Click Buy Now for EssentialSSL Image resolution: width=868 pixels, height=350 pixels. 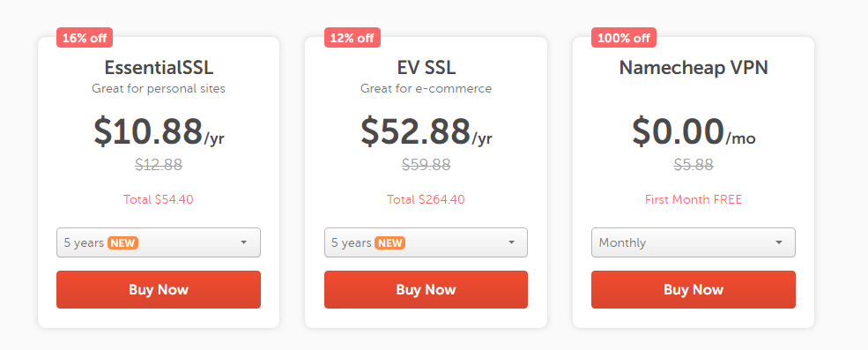159,289
